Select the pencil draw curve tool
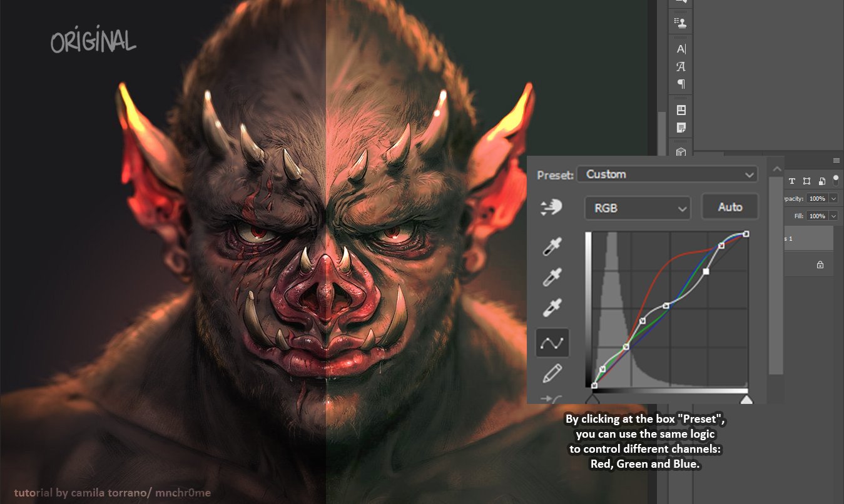This screenshot has width=844, height=504. 551,373
